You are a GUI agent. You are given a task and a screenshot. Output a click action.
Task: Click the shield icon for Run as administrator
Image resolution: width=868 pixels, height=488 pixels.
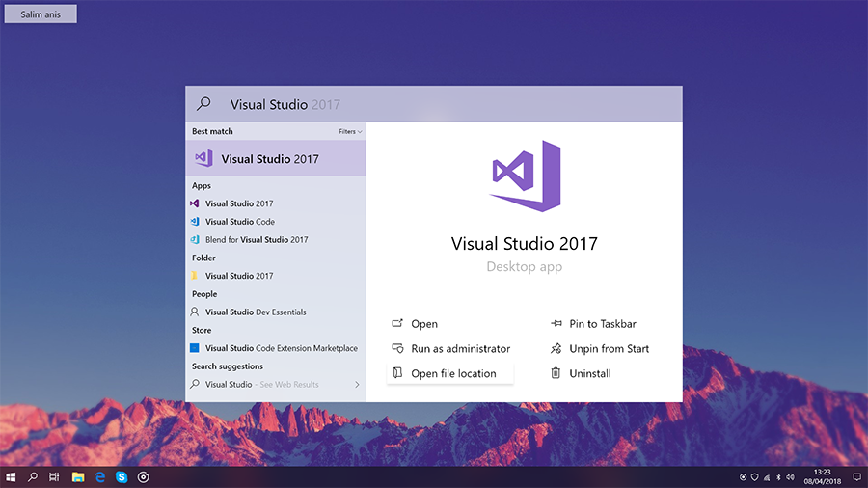point(397,348)
